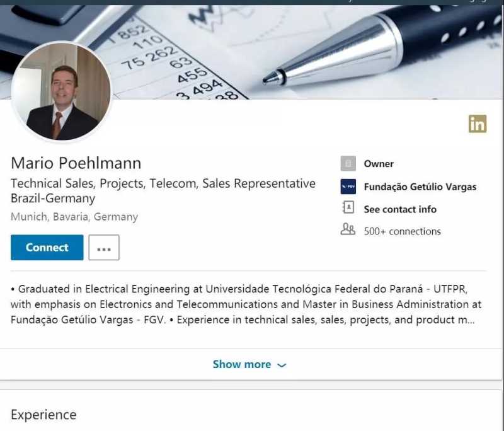Viewport: 504px width, 431px height.
Task: Select the Owner entry in the sidebar
Action: [378, 163]
